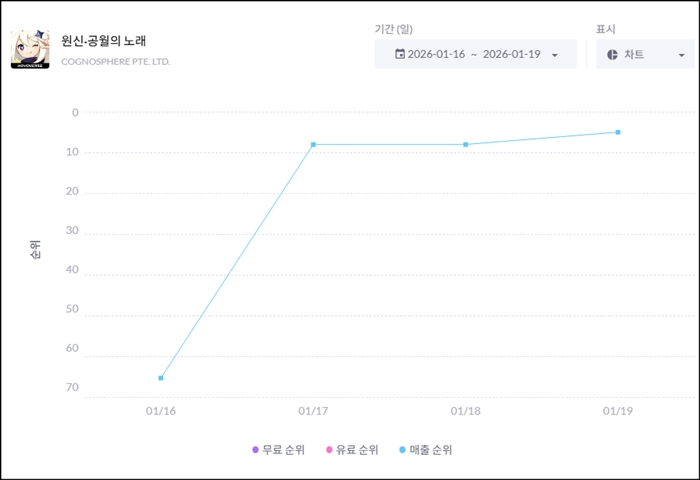Click the start date 2026-01-16
This screenshot has height=480, width=700.
coord(440,54)
